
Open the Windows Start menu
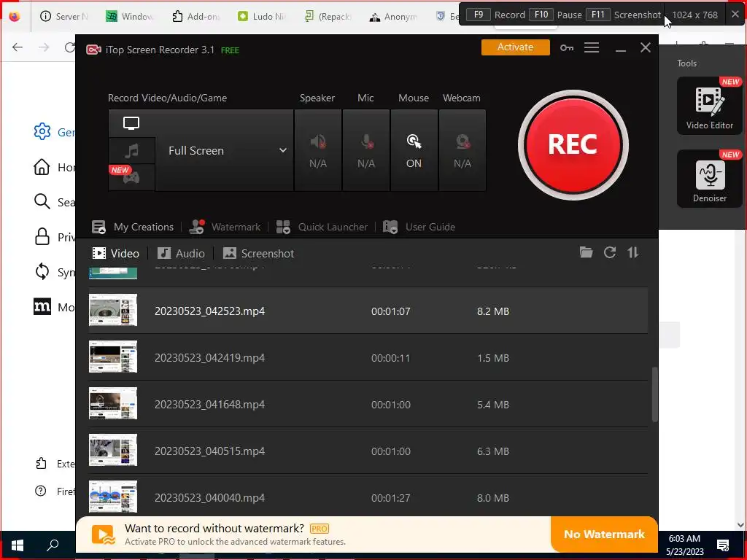(18, 545)
